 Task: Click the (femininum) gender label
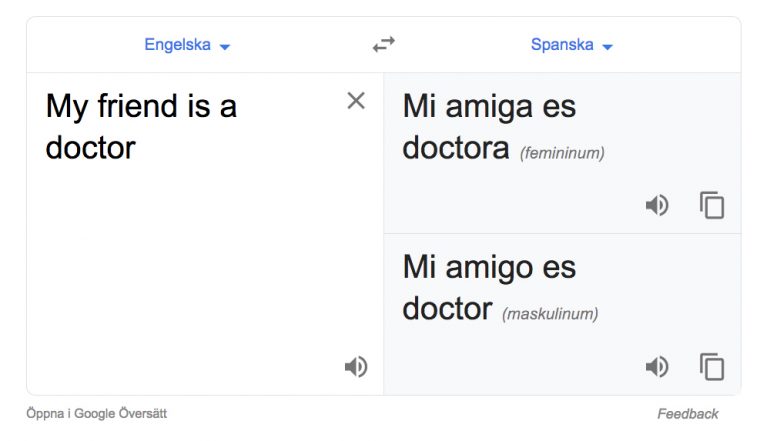(562, 153)
